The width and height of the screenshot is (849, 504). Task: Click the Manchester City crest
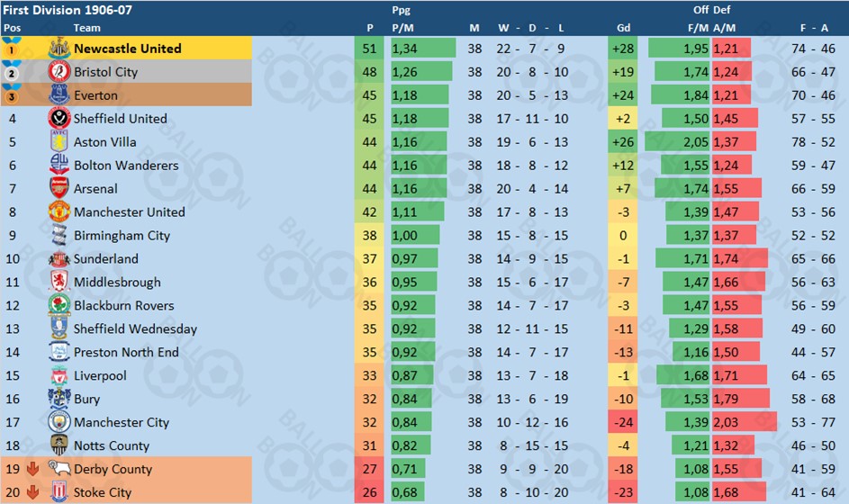59,422
